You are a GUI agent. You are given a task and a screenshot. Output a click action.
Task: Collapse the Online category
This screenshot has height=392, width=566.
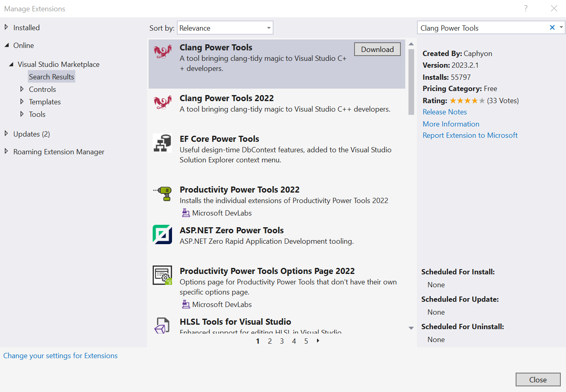[6, 45]
